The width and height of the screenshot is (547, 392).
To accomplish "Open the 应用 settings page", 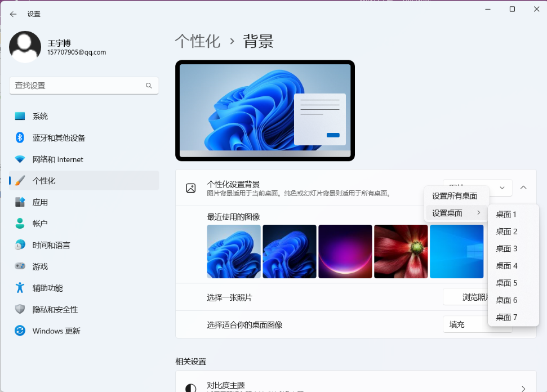I will tap(84, 202).
